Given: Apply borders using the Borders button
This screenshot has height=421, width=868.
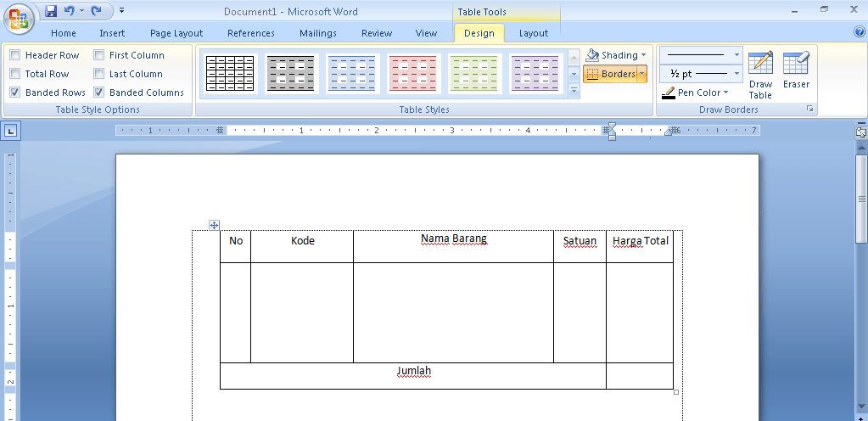Looking at the screenshot, I should (x=611, y=74).
